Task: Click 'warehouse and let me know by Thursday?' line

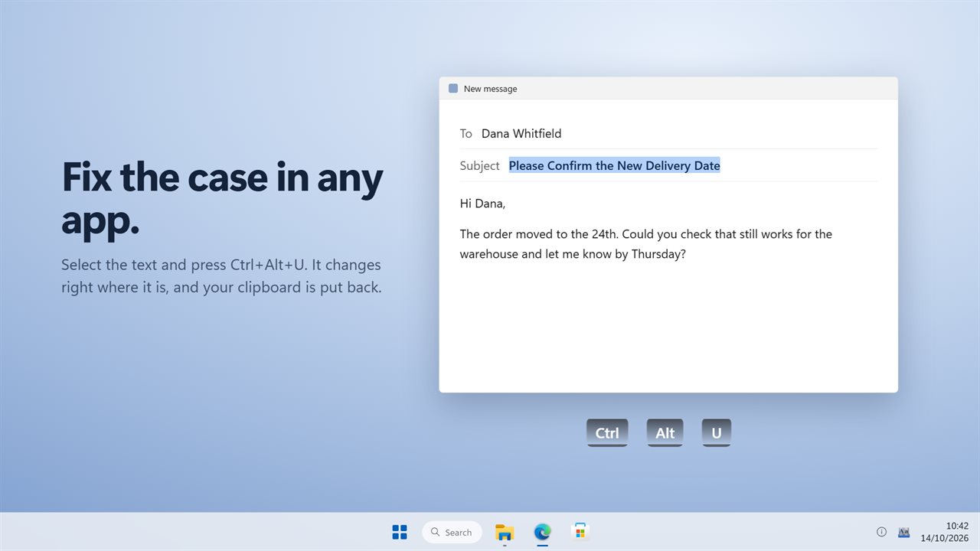Action: [573, 254]
